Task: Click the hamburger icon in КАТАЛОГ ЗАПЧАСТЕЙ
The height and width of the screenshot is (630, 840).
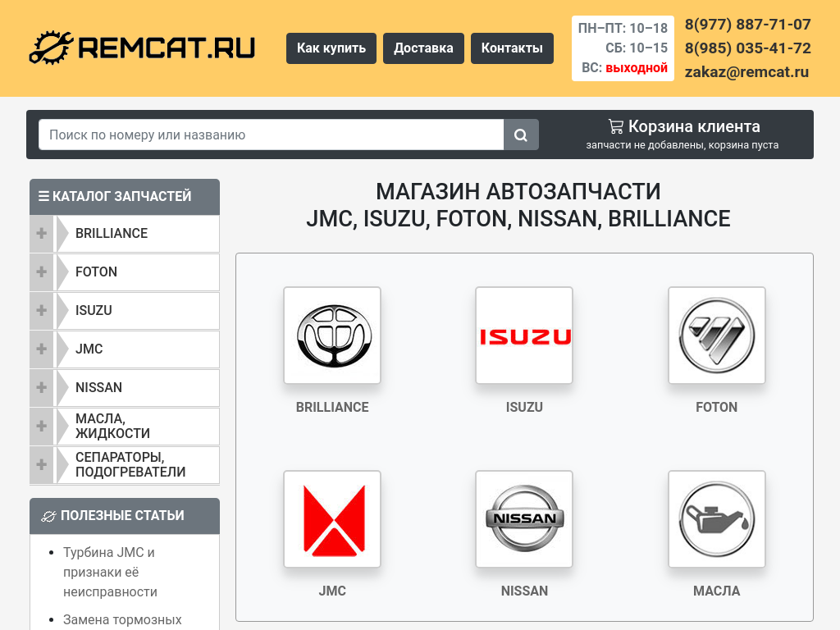Action: coord(43,196)
